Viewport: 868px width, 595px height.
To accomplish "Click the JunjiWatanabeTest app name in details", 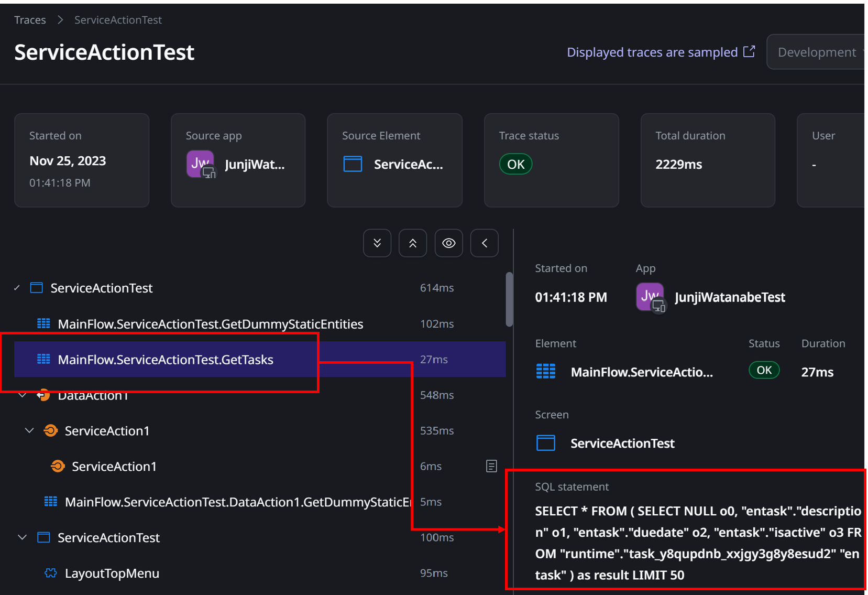I will tap(730, 297).
